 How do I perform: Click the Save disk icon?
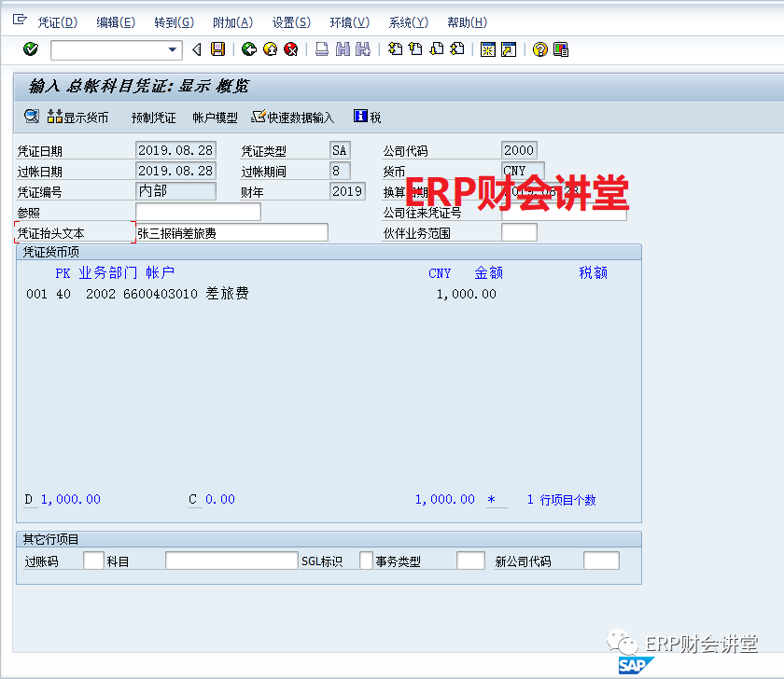(x=217, y=49)
